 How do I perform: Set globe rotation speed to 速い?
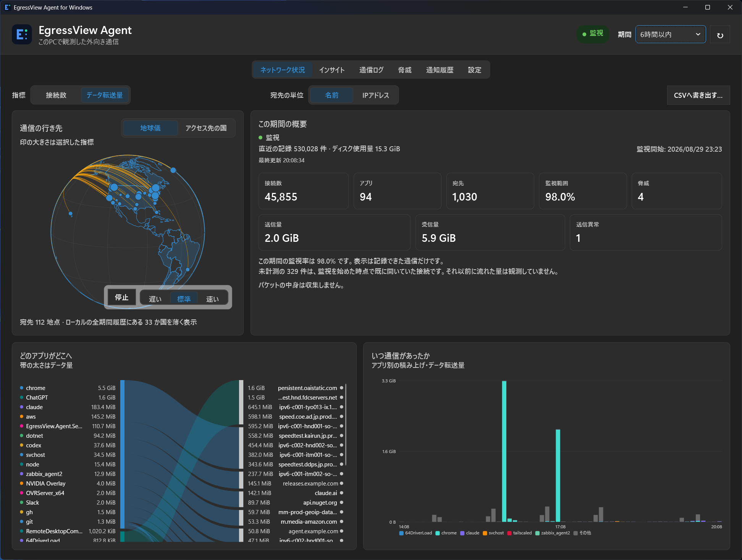212,299
